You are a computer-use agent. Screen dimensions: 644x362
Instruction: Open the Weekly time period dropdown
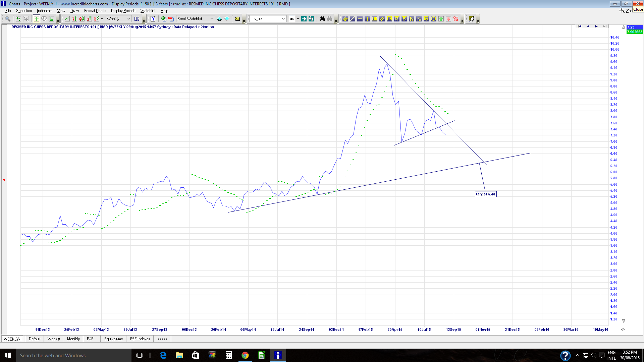point(119,19)
